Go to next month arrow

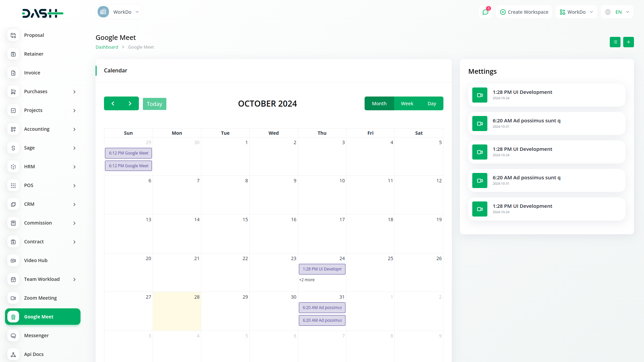(x=130, y=104)
